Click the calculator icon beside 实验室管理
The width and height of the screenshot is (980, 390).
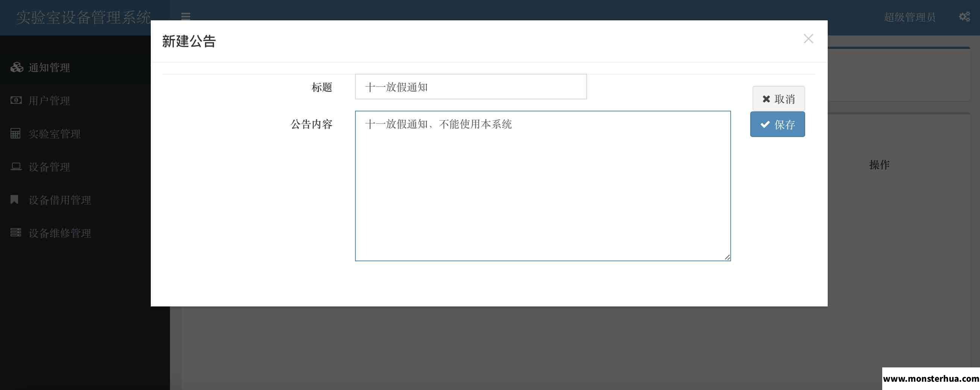tap(15, 133)
